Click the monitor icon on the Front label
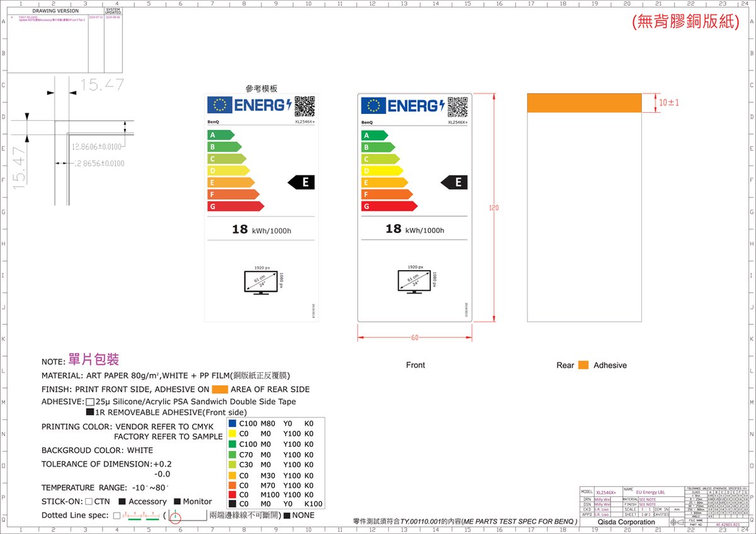Viewport: 756px width, 534px height. (x=413, y=282)
